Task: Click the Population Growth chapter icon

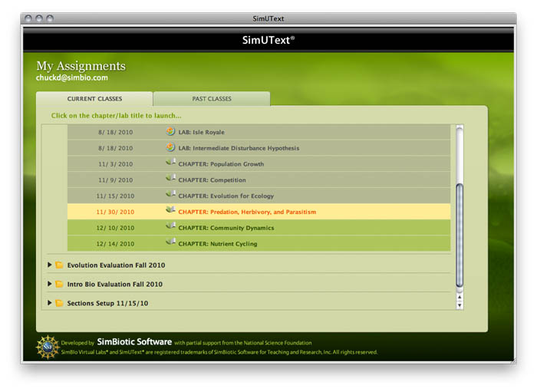Action: [x=171, y=163]
